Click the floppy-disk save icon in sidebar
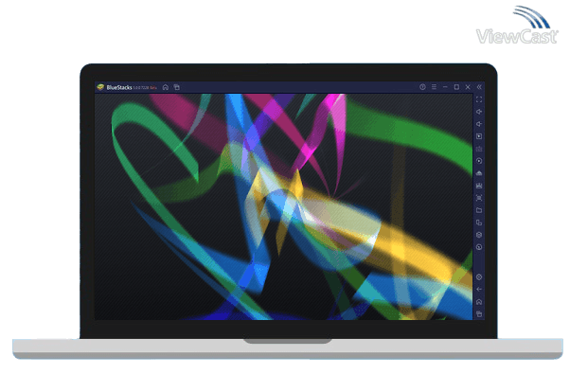570x392 pixels. pyautogui.click(x=479, y=186)
